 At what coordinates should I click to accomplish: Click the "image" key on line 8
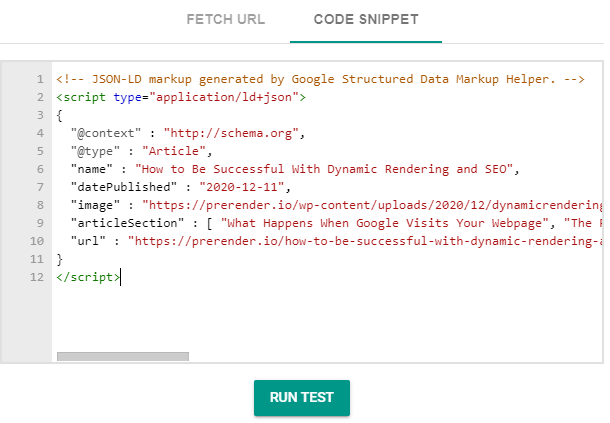(95, 205)
